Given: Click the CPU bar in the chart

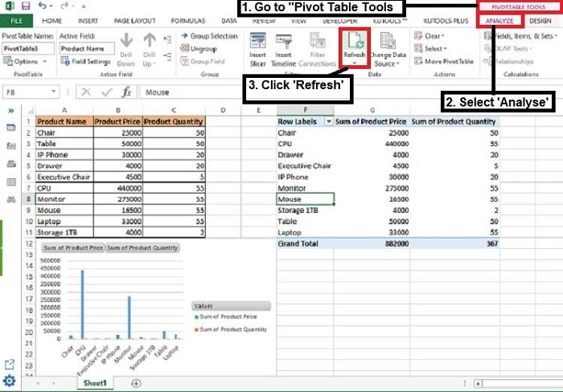Looking at the screenshot, I should (x=83, y=304).
